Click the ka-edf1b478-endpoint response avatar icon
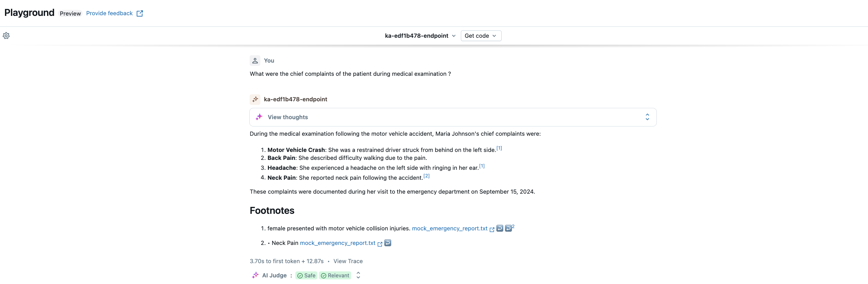868x284 pixels. (x=255, y=99)
